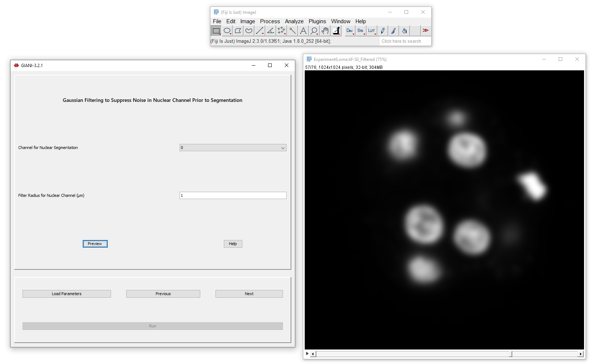Click the stack scrollbar right arrow
This screenshot has height=364, width=600.
click(x=580, y=354)
